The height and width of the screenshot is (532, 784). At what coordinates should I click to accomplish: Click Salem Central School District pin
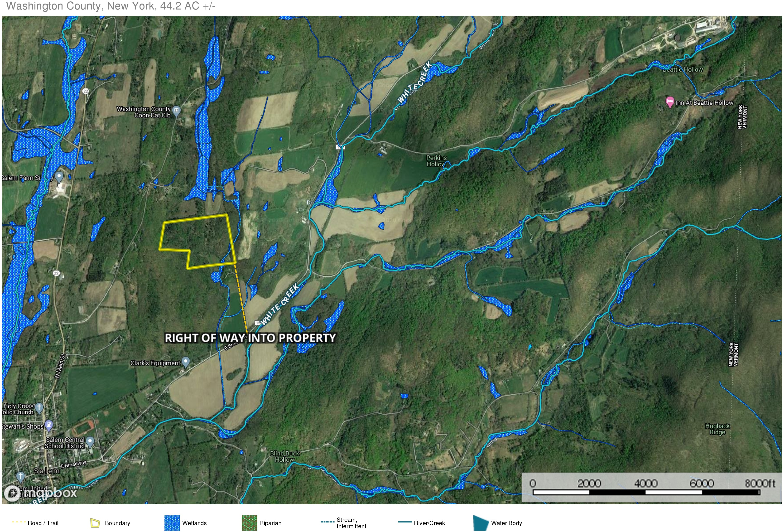(90, 441)
